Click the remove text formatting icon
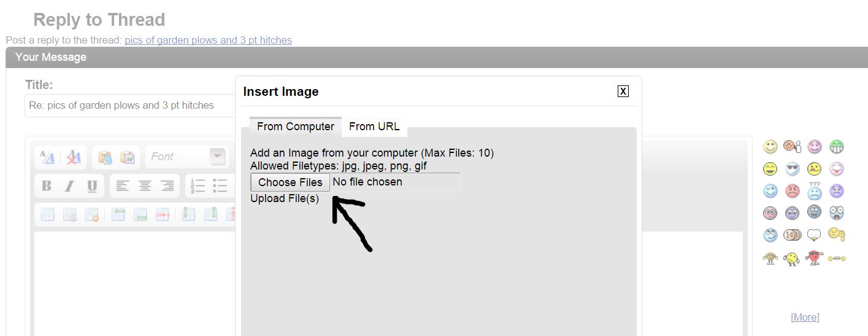Screen dimensions: 868x336 pos(74,157)
